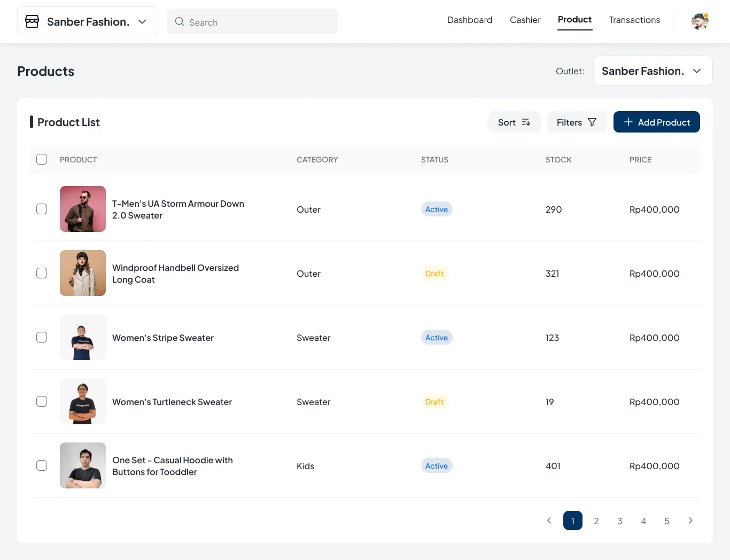The width and height of the screenshot is (730, 560).
Task: Click the plus icon in Add Product
Action: tap(628, 122)
